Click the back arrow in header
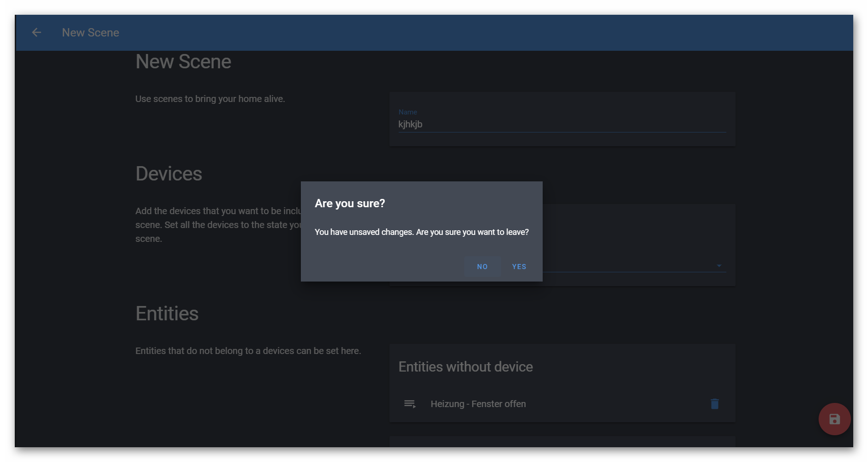Screen dimensions: 868x462 [x=36, y=32]
